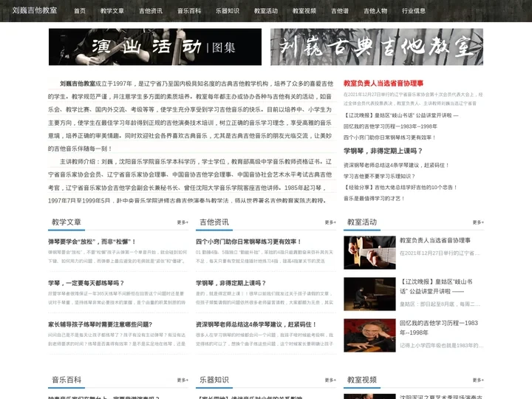The height and width of the screenshot is (399, 532).
Task: Open 音乐是最值得学习的才艺！ link
Action: pos(374,199)
